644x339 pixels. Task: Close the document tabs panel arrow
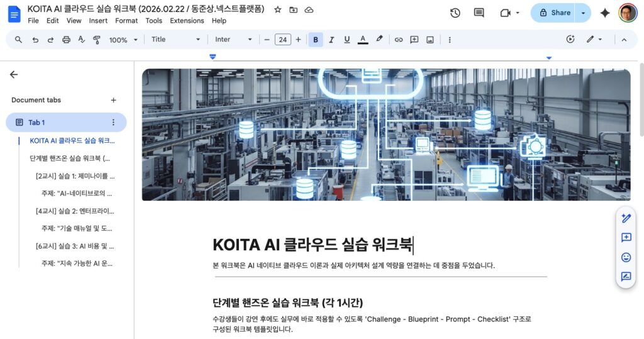pos(14,74)
